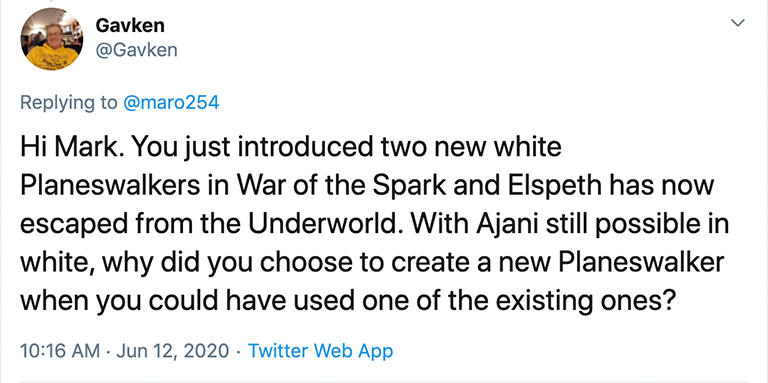This screenshot has height=383, width=768.
Task: Open Gavken's round profile picture
Action: click(x=51, y=40)
